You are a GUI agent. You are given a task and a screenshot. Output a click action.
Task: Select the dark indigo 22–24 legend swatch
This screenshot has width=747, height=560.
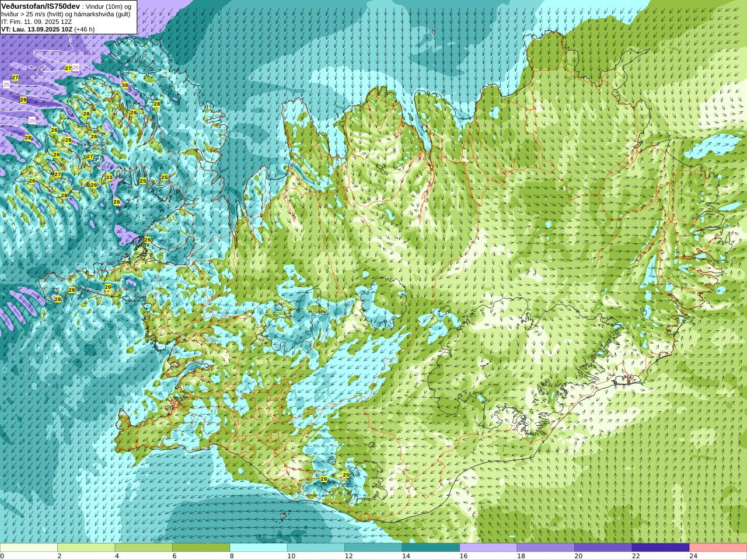point(661,548)
